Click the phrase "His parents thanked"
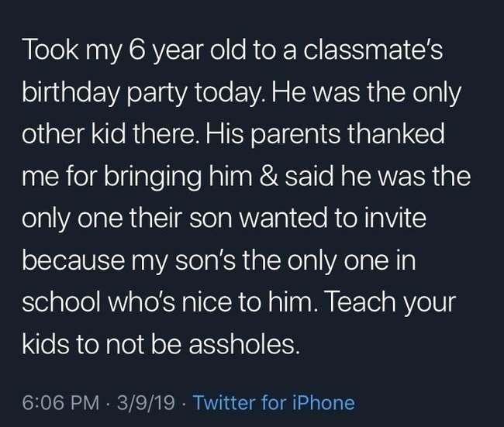Screen dimensions: 504x427 [326, 134]
